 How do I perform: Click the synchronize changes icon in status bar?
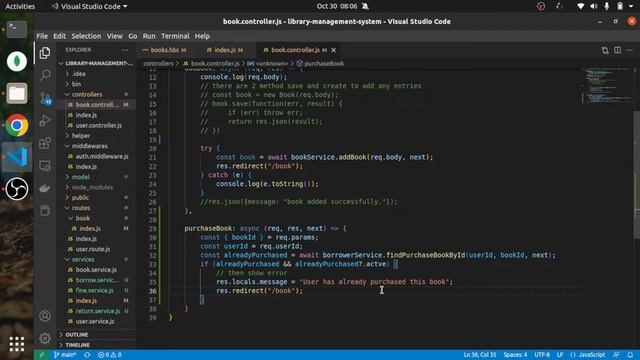coord(87,355)
